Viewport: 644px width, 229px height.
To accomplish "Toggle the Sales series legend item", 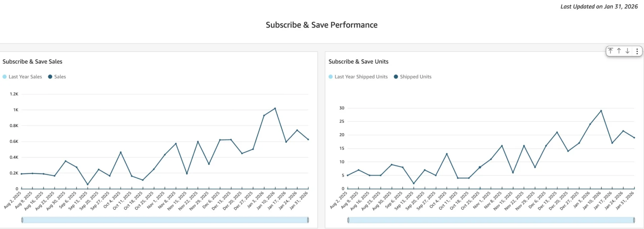I will [57, 77].
